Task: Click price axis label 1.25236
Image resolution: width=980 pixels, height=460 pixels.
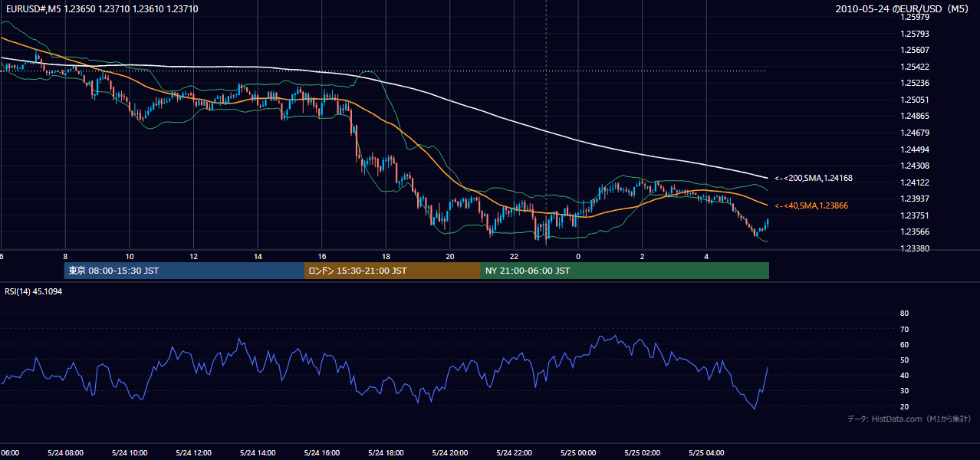Action: tap(915, 83)
